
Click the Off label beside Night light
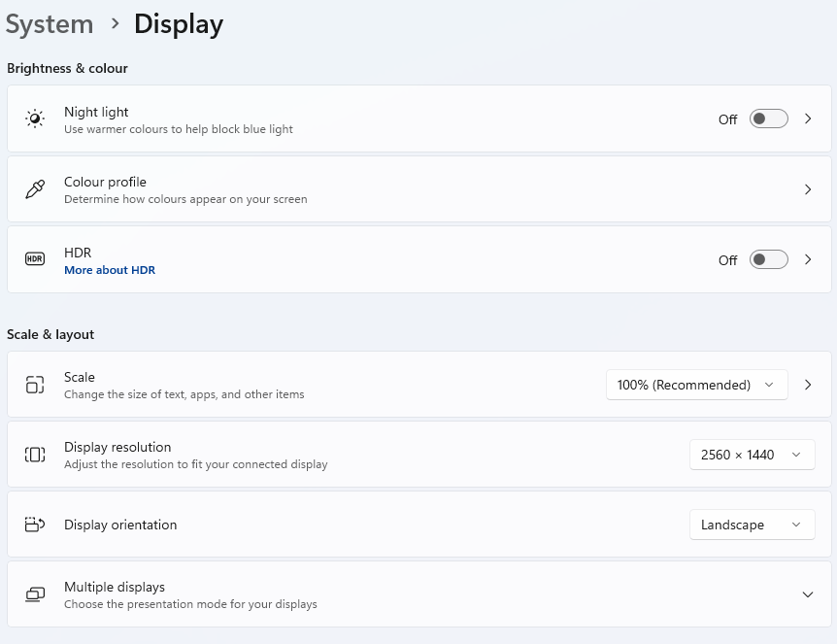[727, 119]
